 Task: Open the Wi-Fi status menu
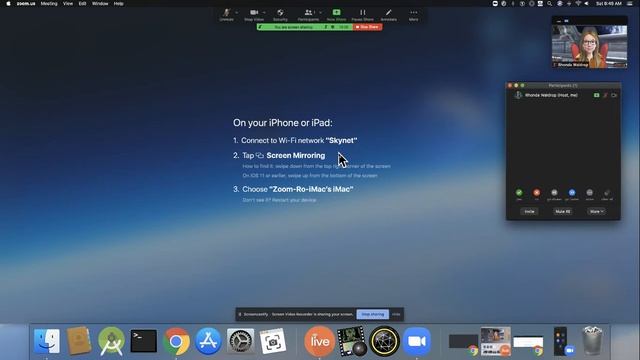tap(578, 4)
